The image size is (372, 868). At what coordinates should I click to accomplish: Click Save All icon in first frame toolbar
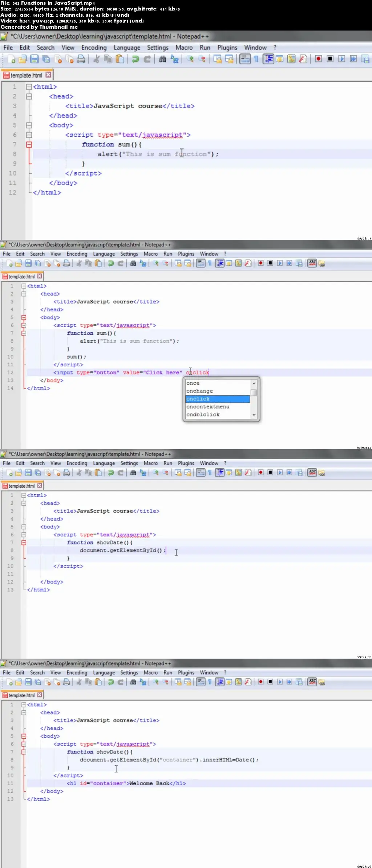click(x=46, y=59)
